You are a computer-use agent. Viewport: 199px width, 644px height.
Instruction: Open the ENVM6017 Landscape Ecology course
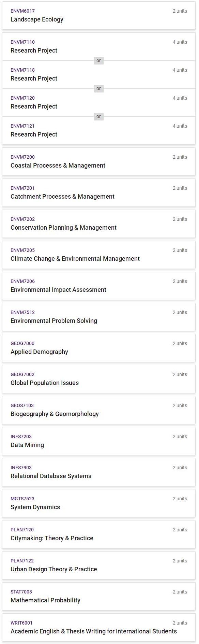coord(99,16)
